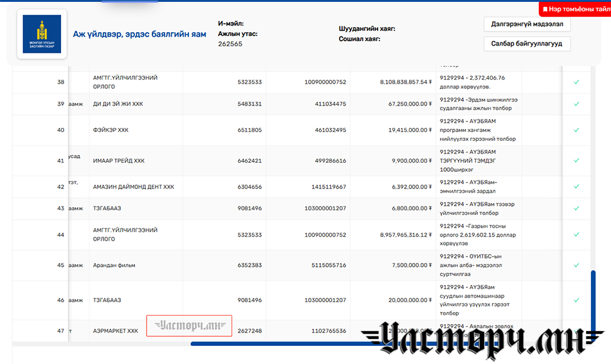Click the checkmark in Арандан фильм row
The image size is (611, 364).
click(x=576, y=265)
